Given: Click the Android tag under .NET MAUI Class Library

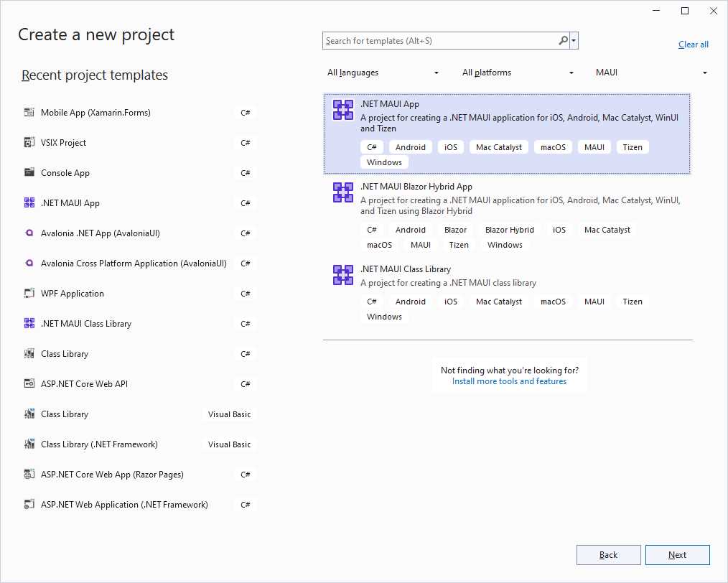Looking at the screenshot, I should coord(410,302).
